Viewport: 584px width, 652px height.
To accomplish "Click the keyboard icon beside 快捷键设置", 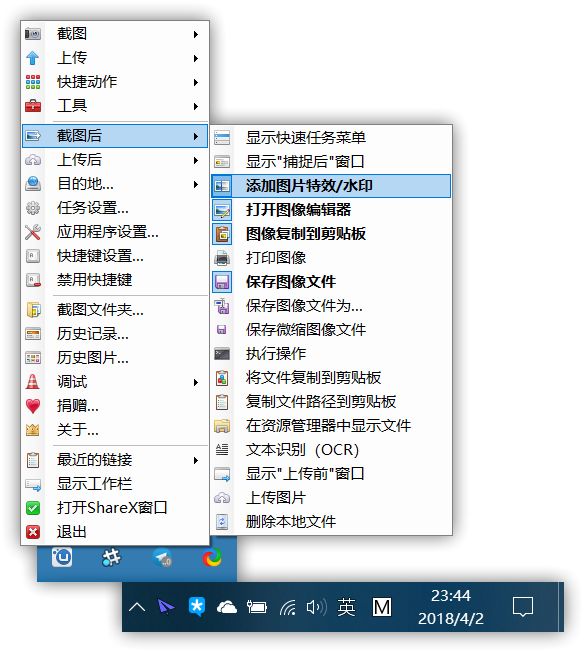I will point(33,256).
